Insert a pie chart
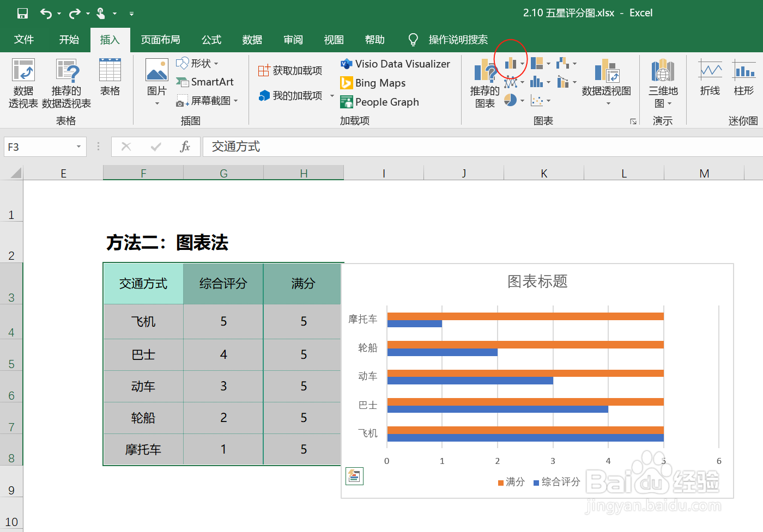Screen dimensions: 763x532 tap(511, 100)
